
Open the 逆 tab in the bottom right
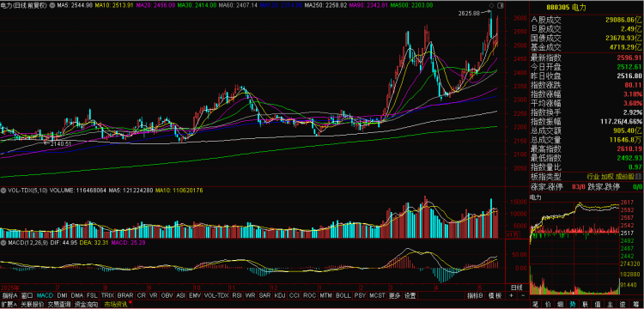point(623,304)
